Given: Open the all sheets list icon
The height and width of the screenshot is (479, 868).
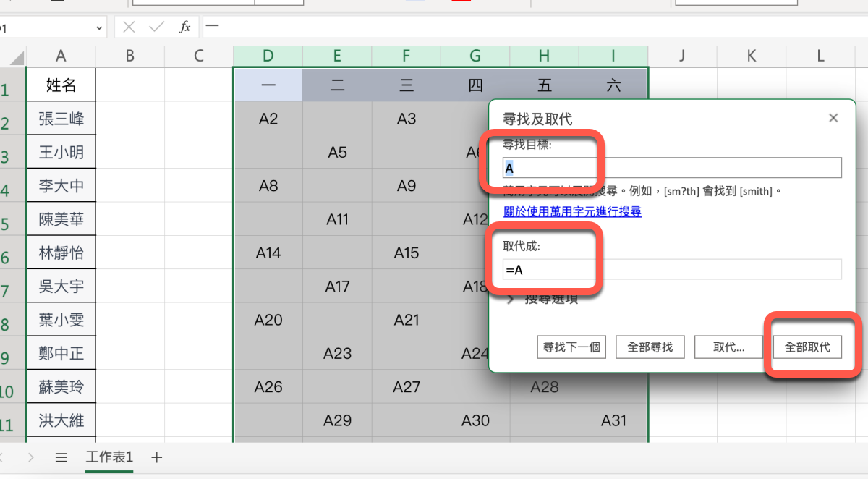Looking at the screenshot, I should point(61,457).
